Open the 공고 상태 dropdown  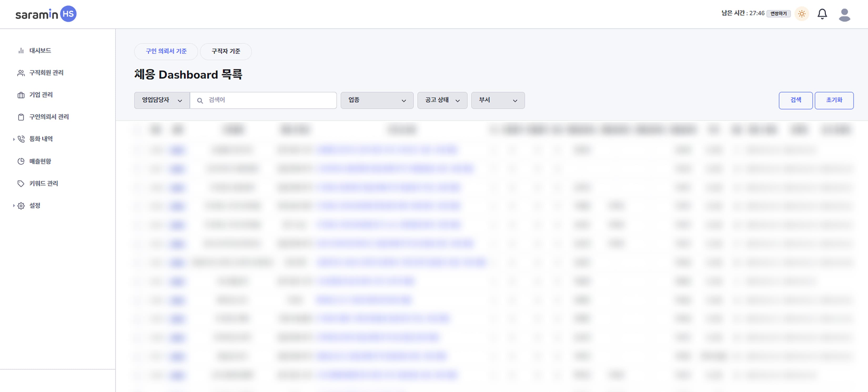442,100
